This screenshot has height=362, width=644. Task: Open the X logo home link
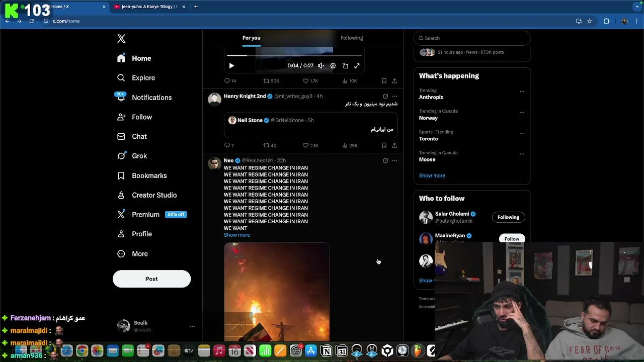(x=121, y=39)
